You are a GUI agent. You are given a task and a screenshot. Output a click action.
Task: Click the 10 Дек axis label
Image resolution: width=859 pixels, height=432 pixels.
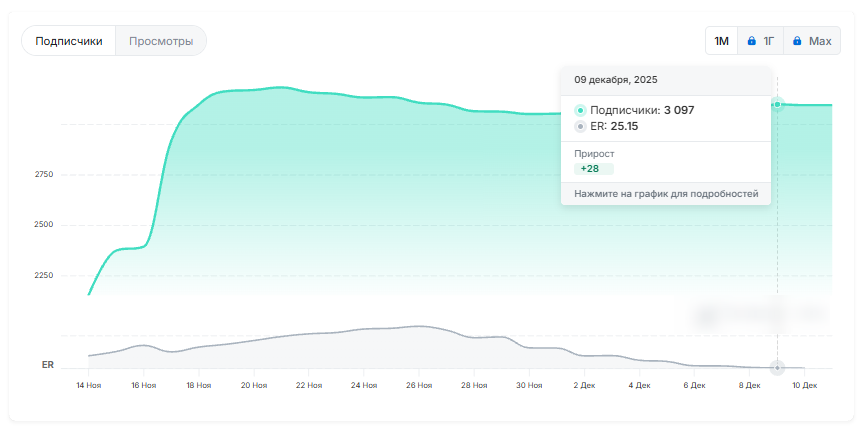[x=805, y=384]
